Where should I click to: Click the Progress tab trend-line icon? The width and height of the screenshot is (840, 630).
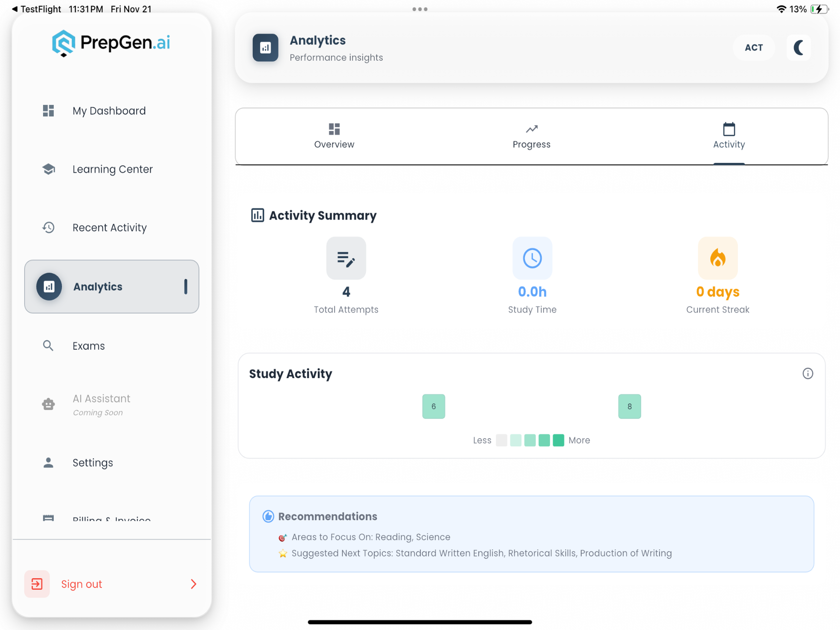532,129
